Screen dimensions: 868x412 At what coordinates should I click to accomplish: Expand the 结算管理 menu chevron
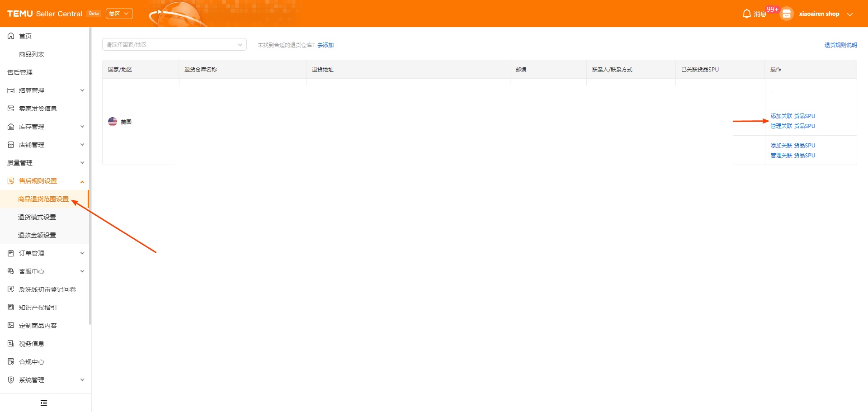pos(82,90)
